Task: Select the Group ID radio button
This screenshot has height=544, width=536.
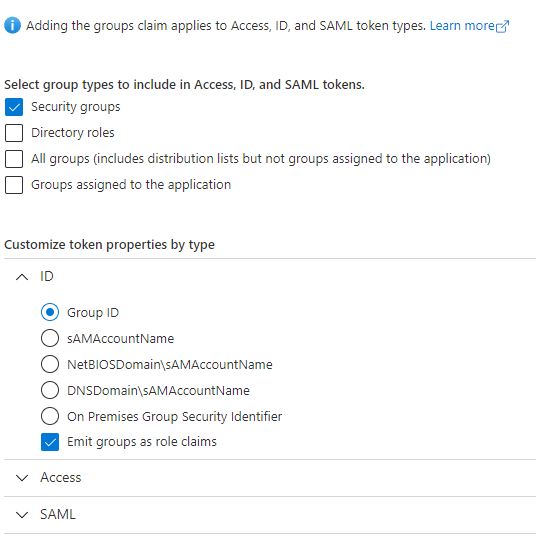Action: coord(50,312)
